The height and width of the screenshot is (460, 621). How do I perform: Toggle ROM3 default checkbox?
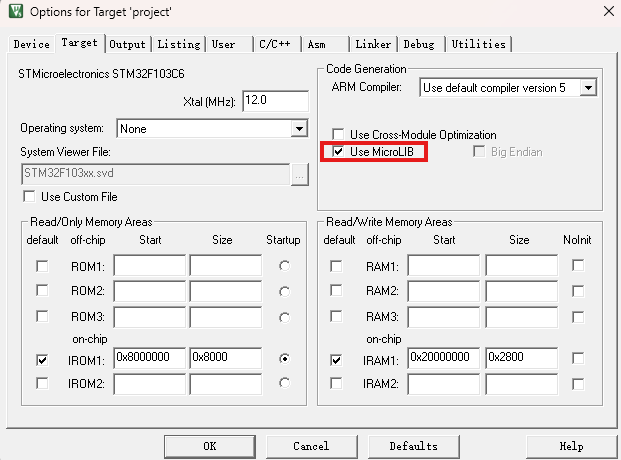pyautogui.click(x=42, y=316)
